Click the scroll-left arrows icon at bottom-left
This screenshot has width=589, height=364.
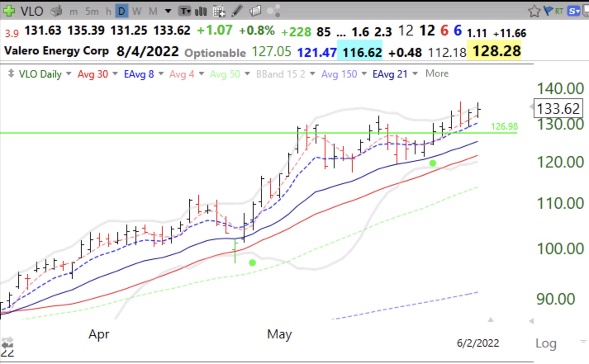[x=7, y=343]
